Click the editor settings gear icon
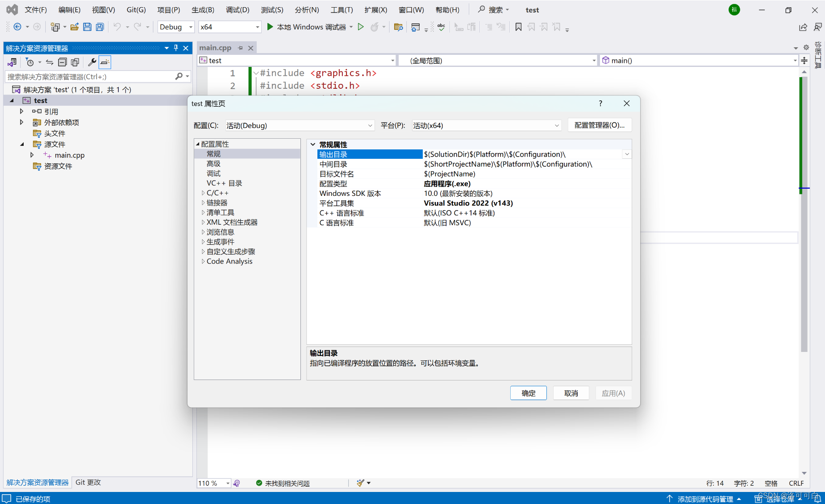 click(x=806, y=47)
